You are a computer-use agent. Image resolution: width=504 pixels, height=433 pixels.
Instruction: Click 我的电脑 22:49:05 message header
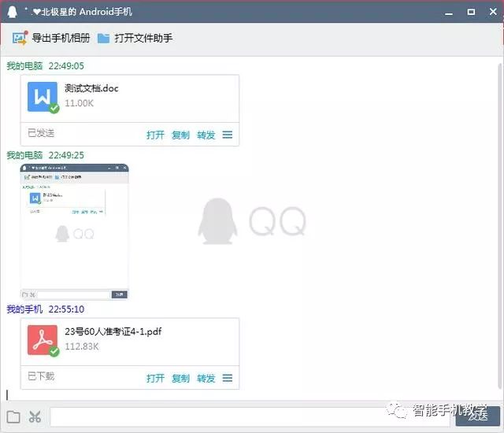click(x=46, y=66)
